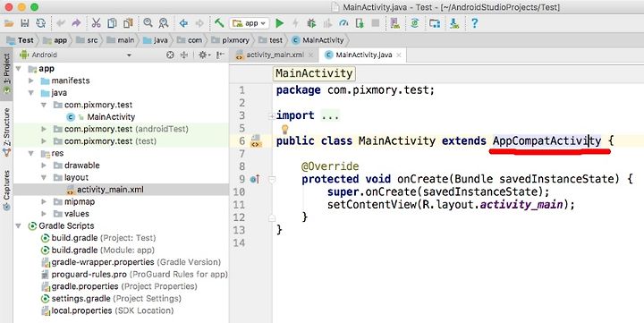Expand the drawable folder
Viewport: 644px width, 323px height.
point(44,166)
